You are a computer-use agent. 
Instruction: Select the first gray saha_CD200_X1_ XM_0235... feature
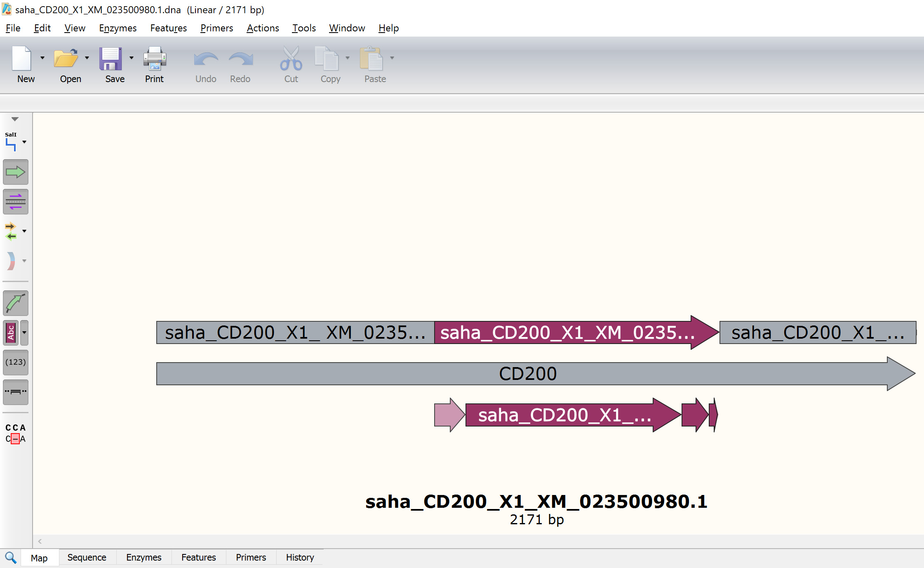(x=295, y=332)
